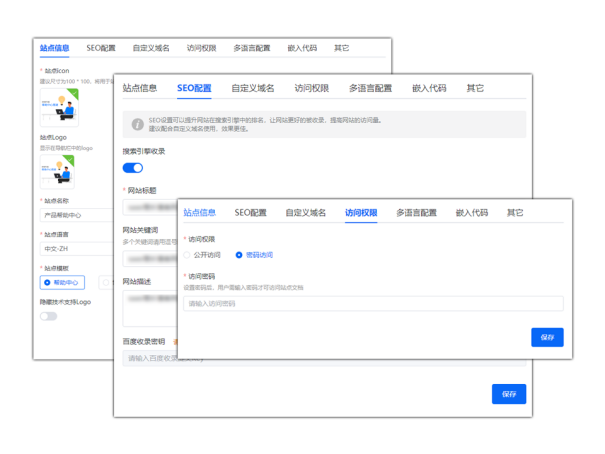605x454 pixels.
Task: Choose the 密码访问 radio option
Action: [254, 255]
